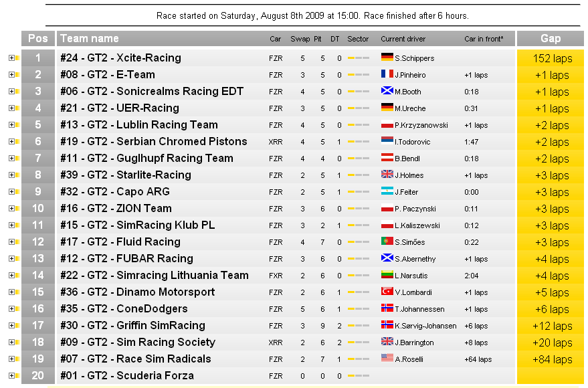Click the Argentine flag beside J.Feiter
Image resolution: width=588 pixels, height=388 pixels.
(387, 192)
